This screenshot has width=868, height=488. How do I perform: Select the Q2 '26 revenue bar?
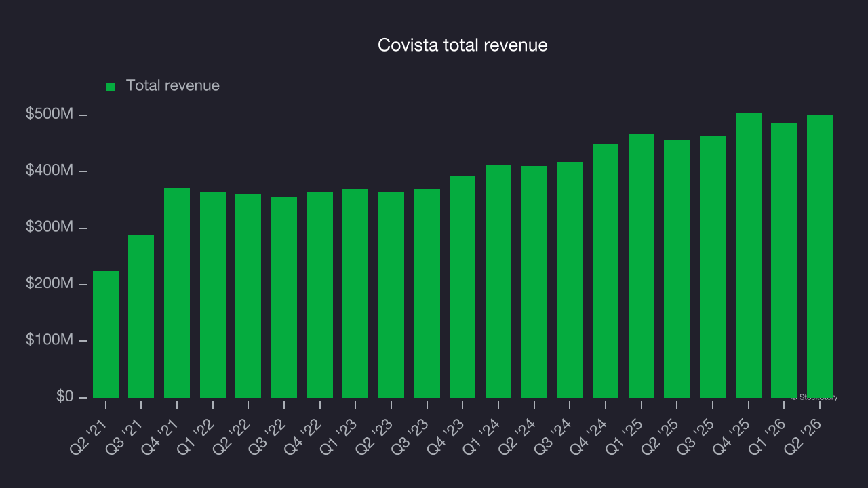[x=820, y=256]
